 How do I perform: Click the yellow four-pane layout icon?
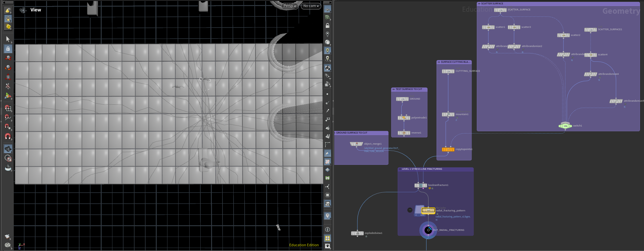[328, 238]
